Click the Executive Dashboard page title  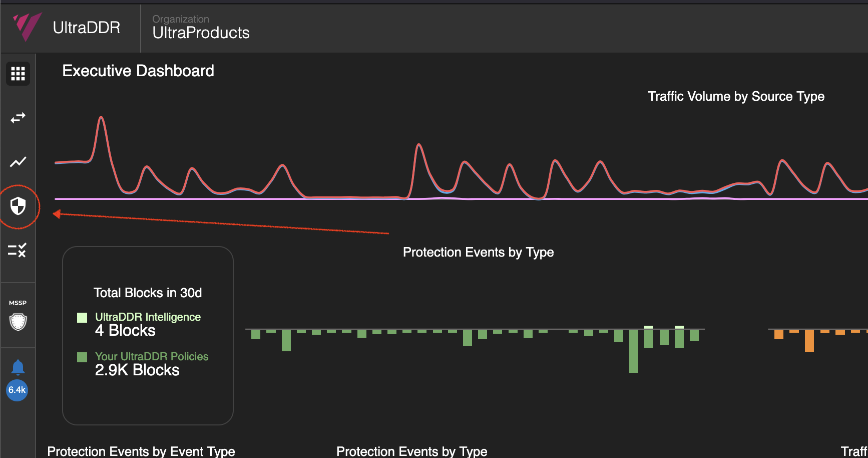point(138,71)
